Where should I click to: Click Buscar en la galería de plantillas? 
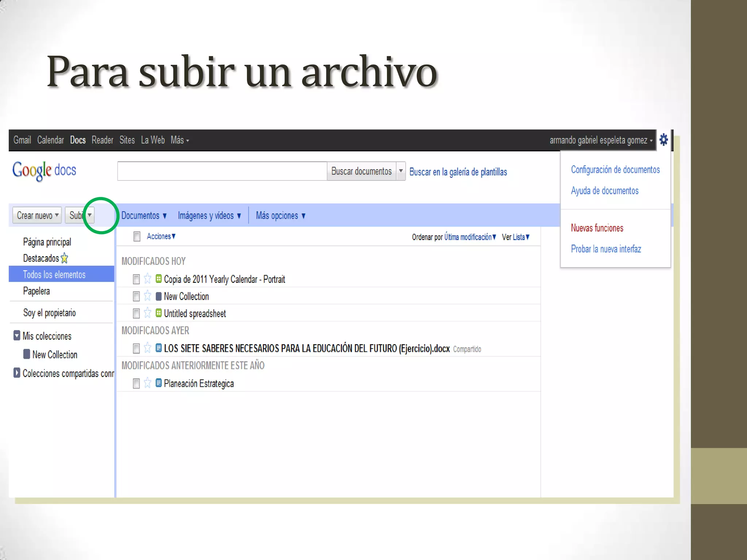(458, 172)
